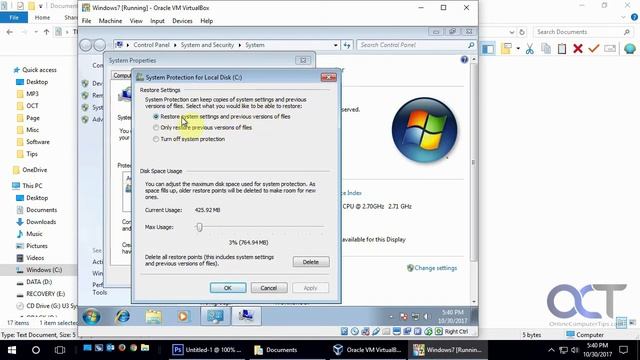Click Search Control Panel field
640x360 pixels.
[x=416, y=45]
